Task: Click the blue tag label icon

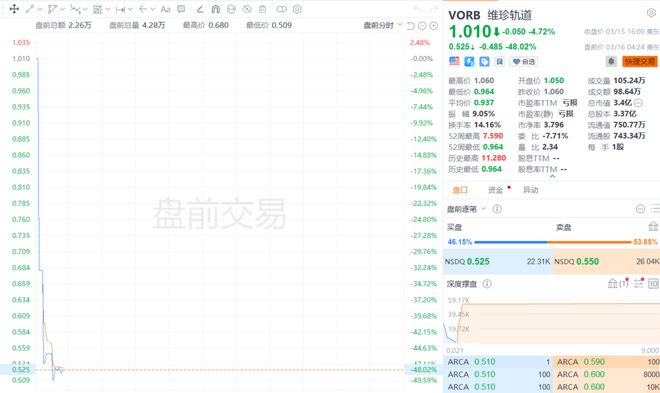Action: (x=484, y=62)
